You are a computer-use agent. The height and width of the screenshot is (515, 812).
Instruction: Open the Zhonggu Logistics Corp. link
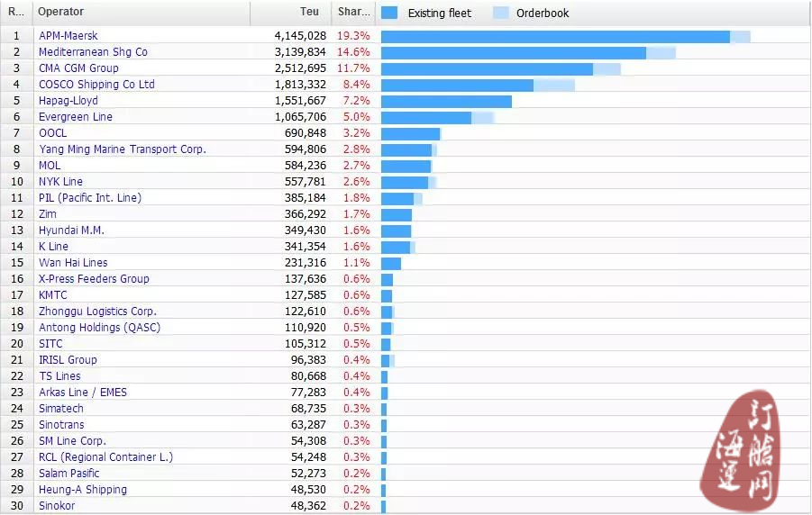[x=98, y=312]
